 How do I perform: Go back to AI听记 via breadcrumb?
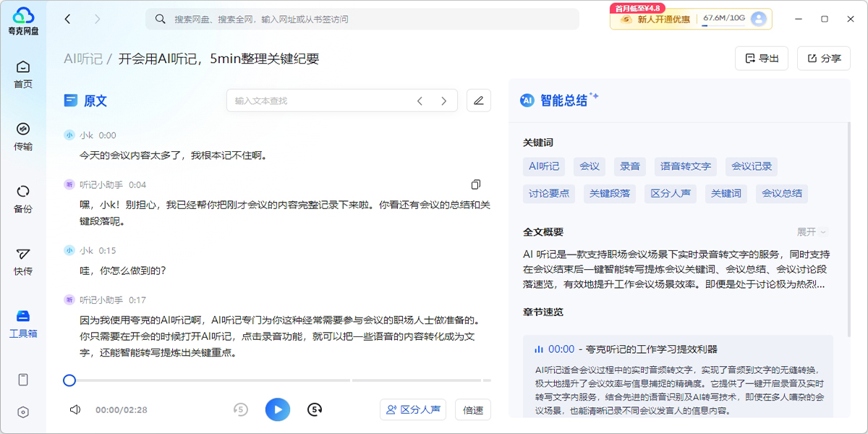[83, 59]
